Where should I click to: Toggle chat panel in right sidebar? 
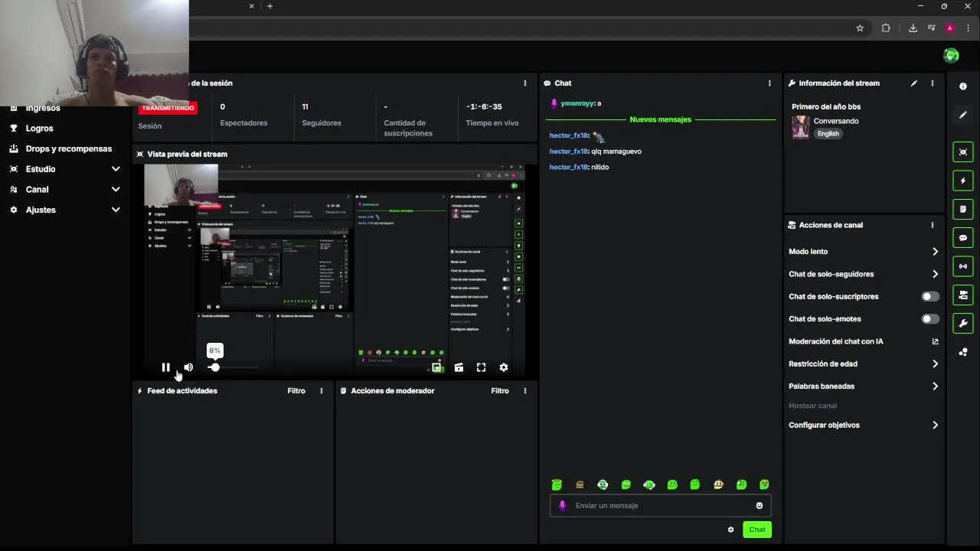point(963,238)
